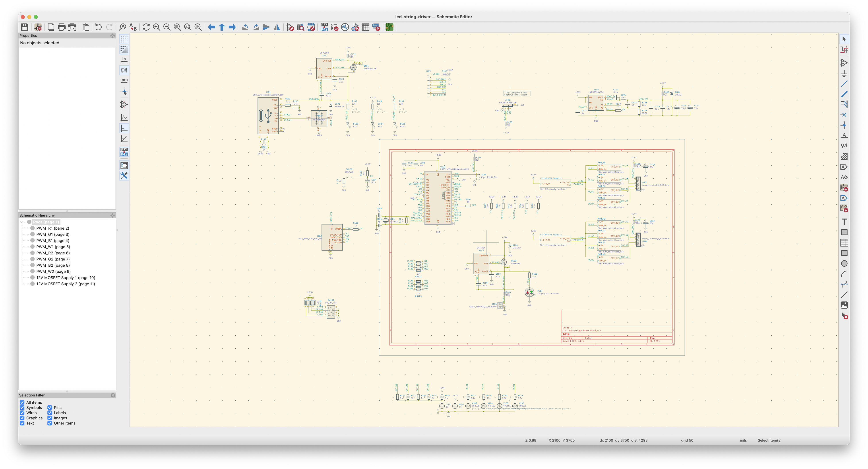Close the Schematic Hierarchy panel
Image resolution: width=868 pixels, height=469 pixels.
[x=112, y=215]
